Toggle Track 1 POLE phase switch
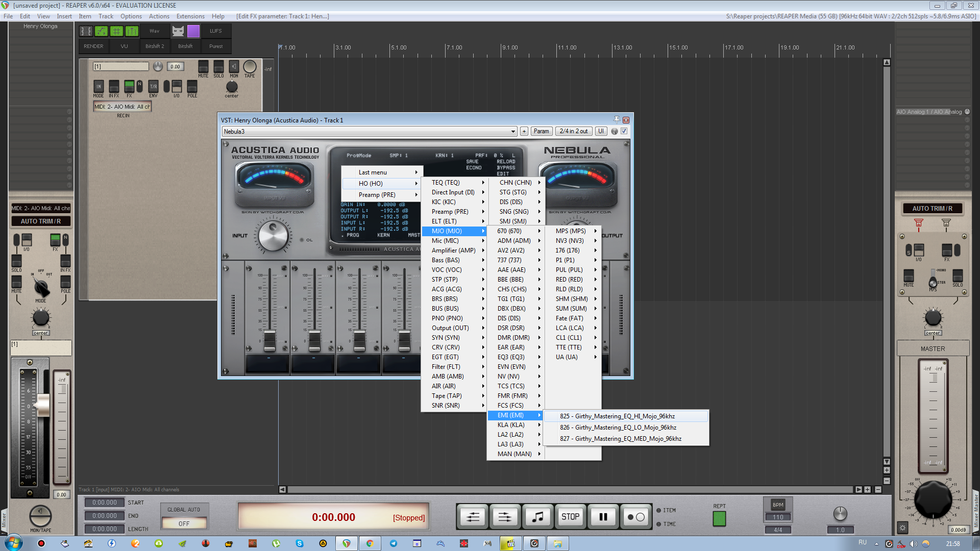This screenshot has height=551, width=980. click(x=192, y=86)
